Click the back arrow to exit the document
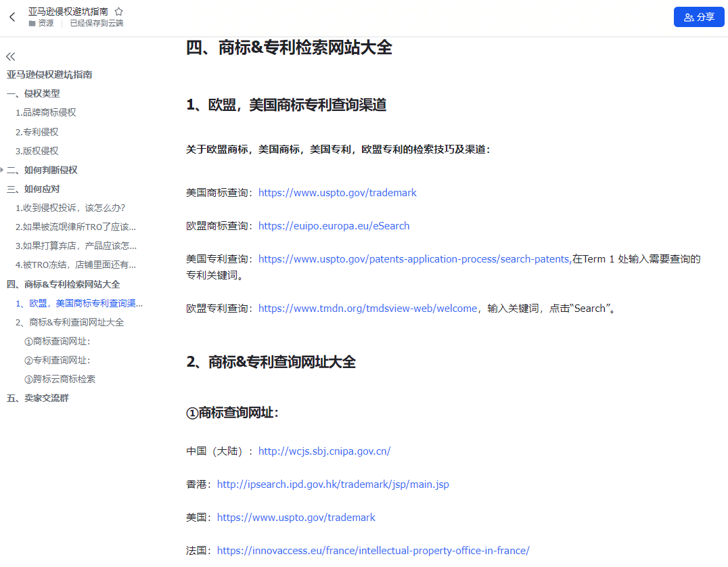 point(12,16)
